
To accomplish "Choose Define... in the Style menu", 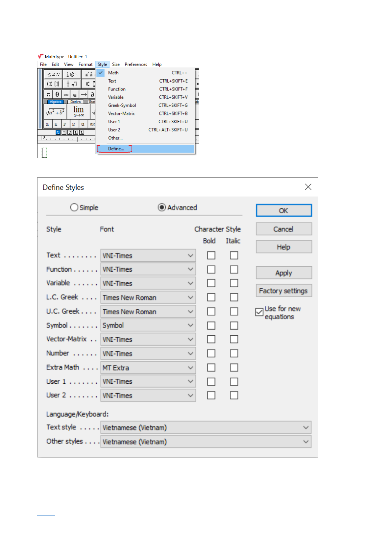I will tap(116, 149).
